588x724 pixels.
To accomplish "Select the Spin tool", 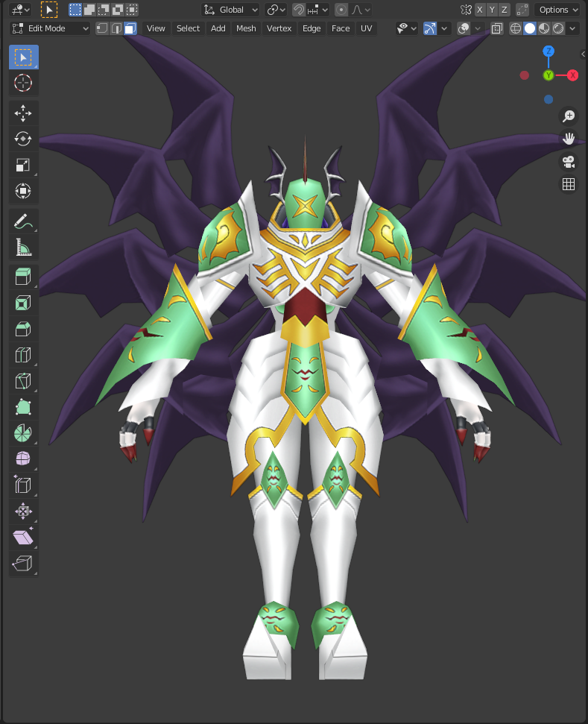I will pyautogui.click(x=23, y=433).
